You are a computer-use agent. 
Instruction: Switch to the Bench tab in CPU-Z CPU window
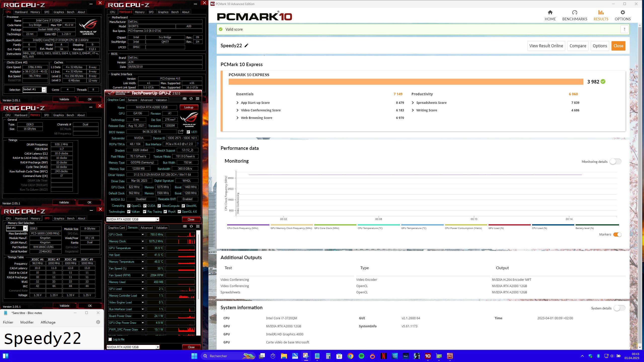pos(70,12)
